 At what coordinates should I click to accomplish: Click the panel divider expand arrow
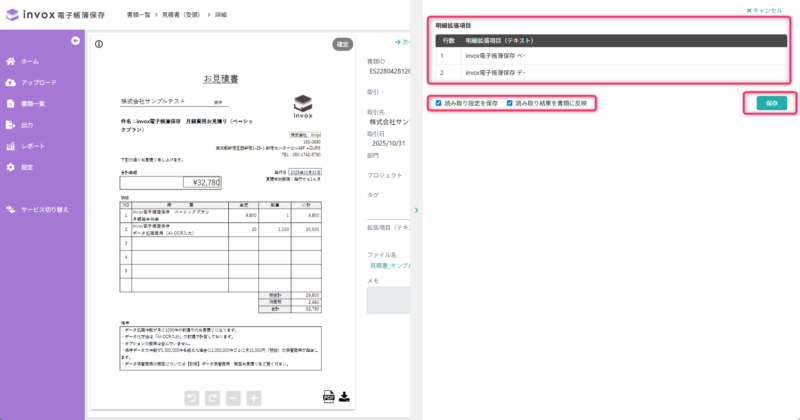(x=415, y=210)
